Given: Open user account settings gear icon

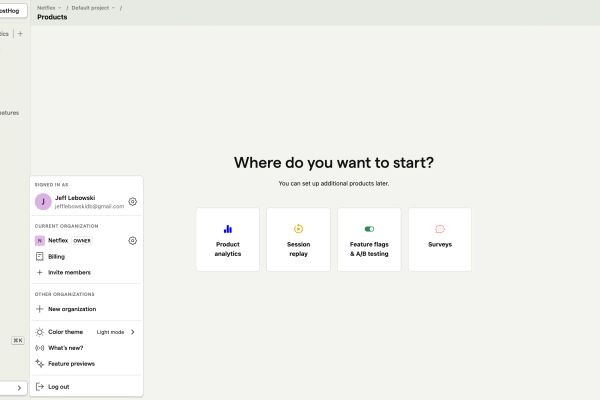Looking at the screenshot, I should click(132, 202).
